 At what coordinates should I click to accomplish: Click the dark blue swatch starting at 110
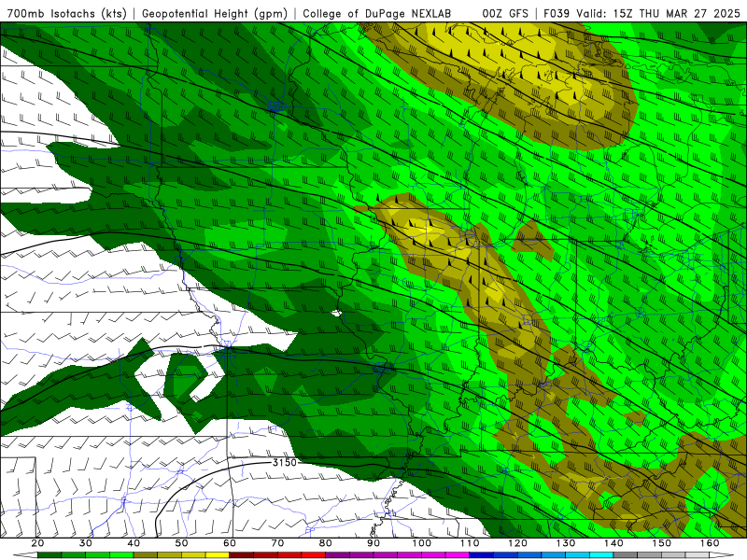[x=482, y=555]
